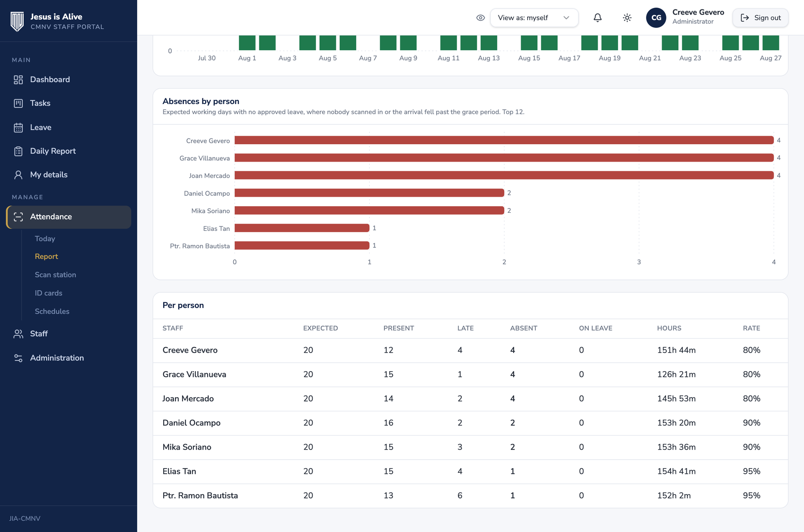The width and height of the screenshot is (804, 532).
Task: Click the shield logo icon in the sidebar
Action: [x=17, y=21]
